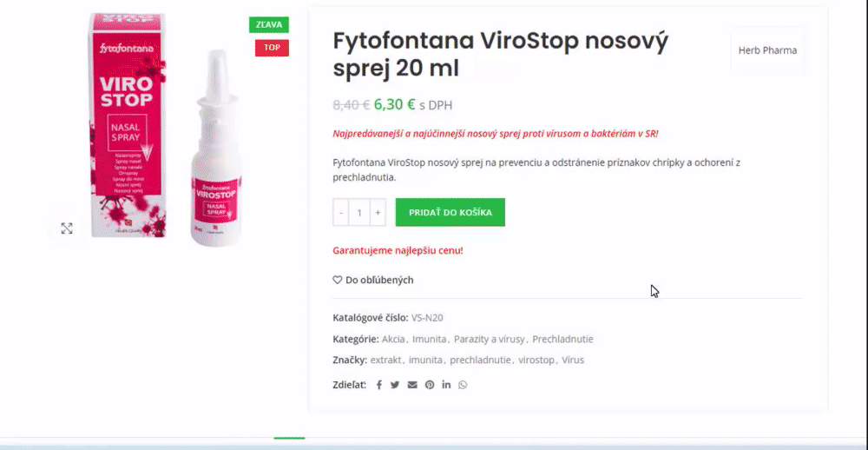This screenshot has height=450, width=868.
Task: Add product with Pridať do košíka
Action: pos(450,212)
